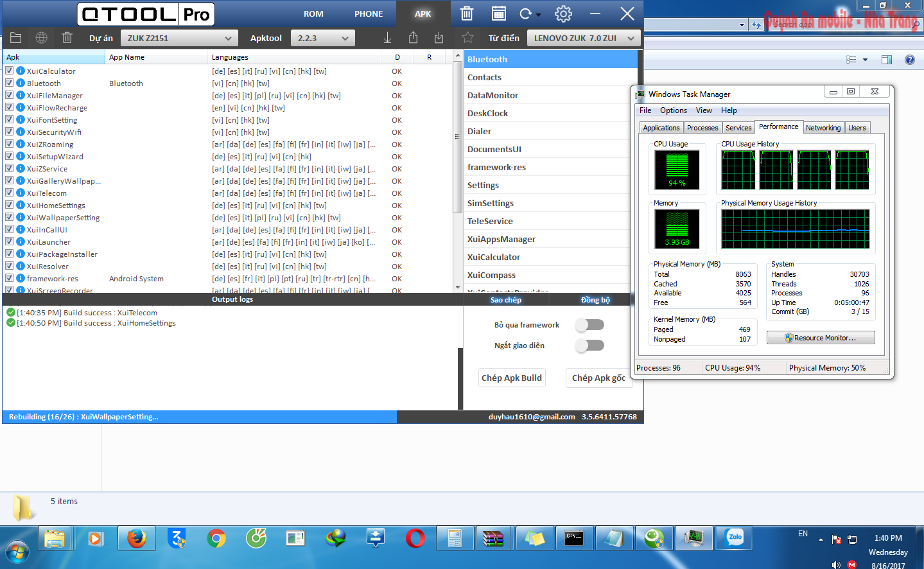The width and height of the screenshot is (924, 569).
Task: Open the Apktool version 2.2.3 dropdown
Action: 322,38
